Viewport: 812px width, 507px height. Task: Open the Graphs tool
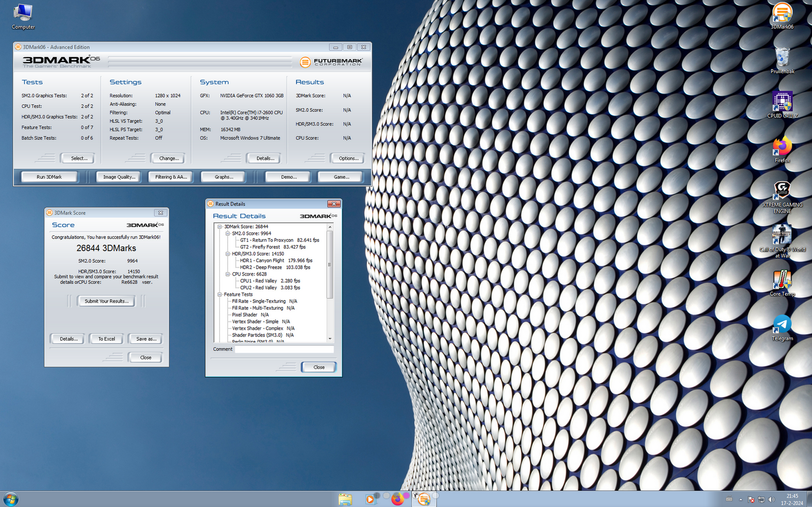(223, 177)
